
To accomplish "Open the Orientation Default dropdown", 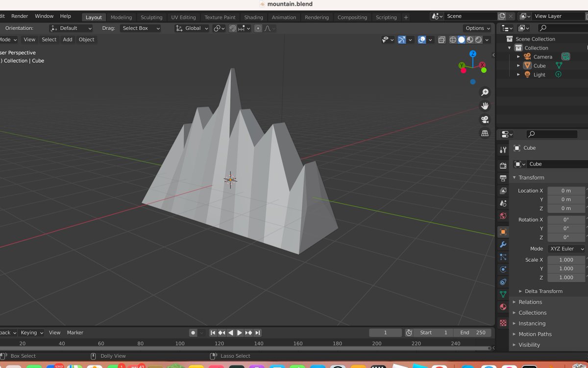I will [71, 28].
